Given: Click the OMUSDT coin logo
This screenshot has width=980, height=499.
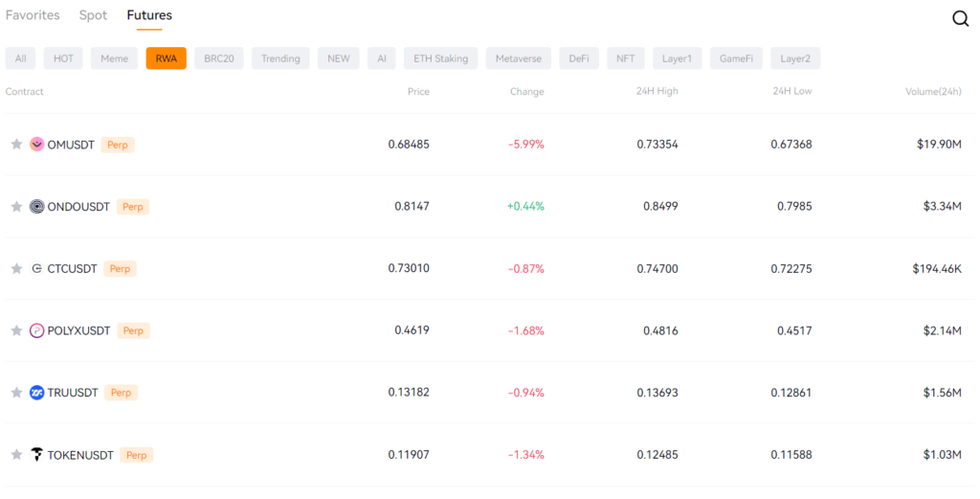Looking at the screenshot, I should pyautogui.click(x=37, y=145).
